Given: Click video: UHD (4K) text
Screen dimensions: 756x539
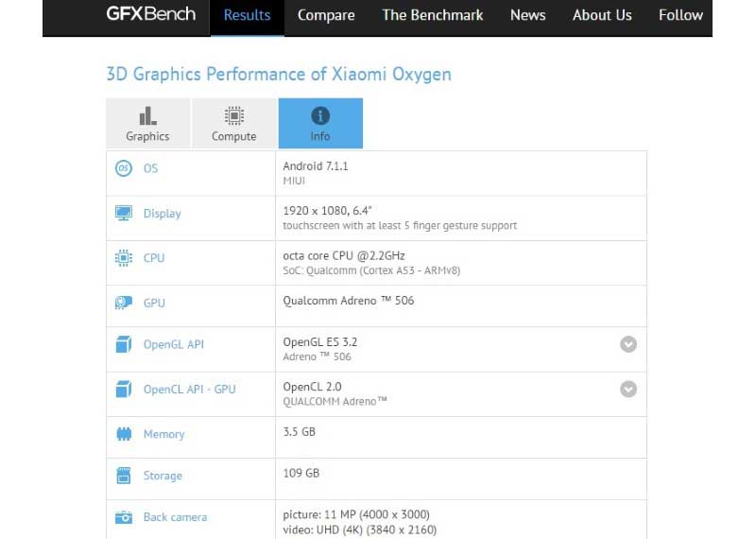Looking at the screenshot, I should click(x=360, y=530).
